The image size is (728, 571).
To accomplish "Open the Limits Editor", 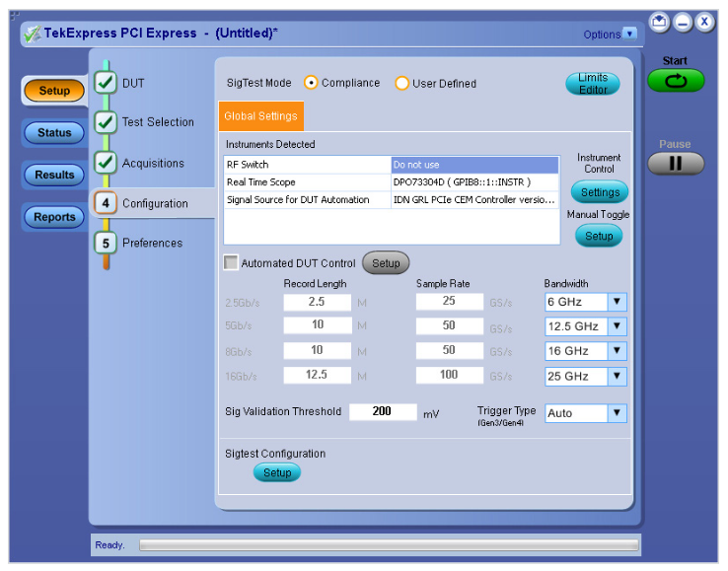I will coord(593,84).
